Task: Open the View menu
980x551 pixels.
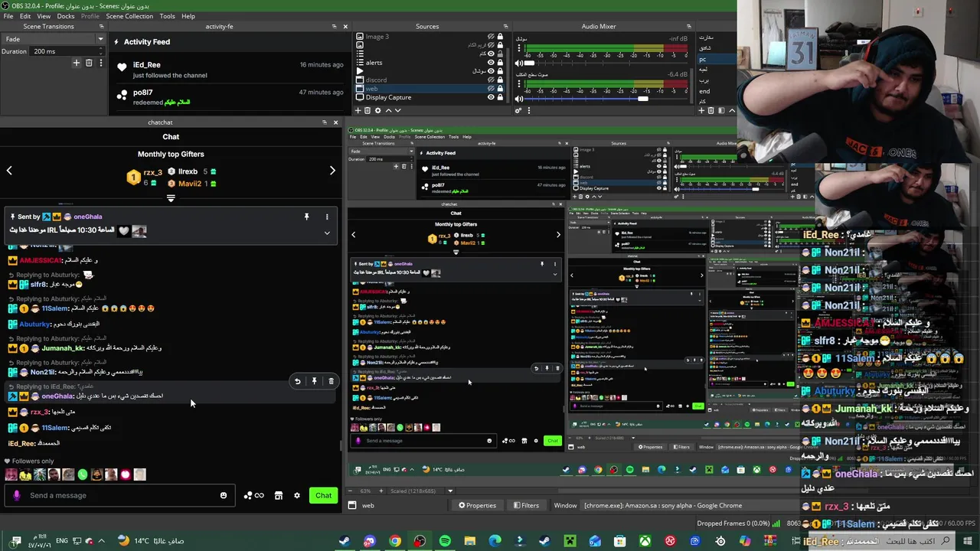Action: pos(44,16)
